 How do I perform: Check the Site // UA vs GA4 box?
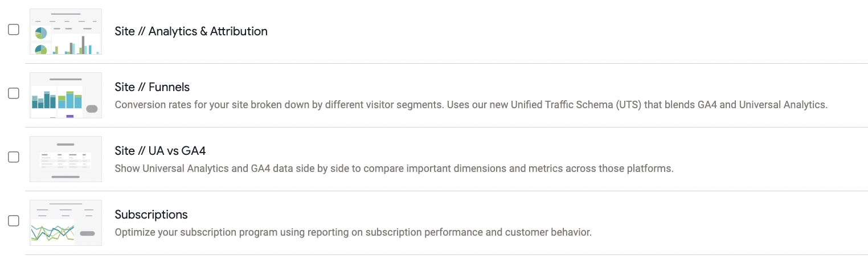(x=14, y=158)
